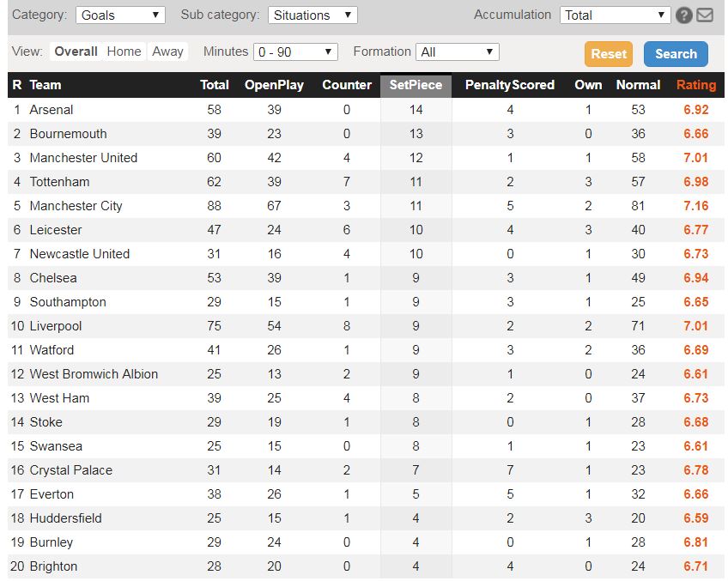The width and height of the screenshot is (728, 581).
Task: Open the Category dropdown showing Goals
Action: point(120,15)
